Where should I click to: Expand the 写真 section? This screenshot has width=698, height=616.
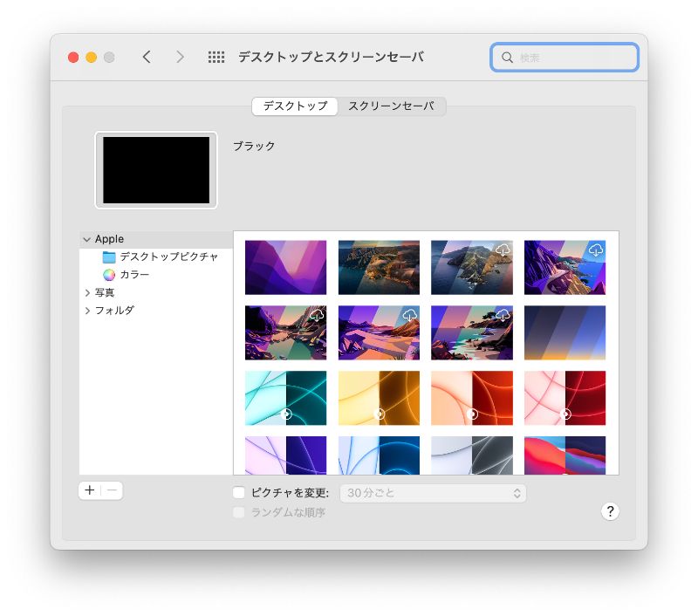tap(87, 292)
